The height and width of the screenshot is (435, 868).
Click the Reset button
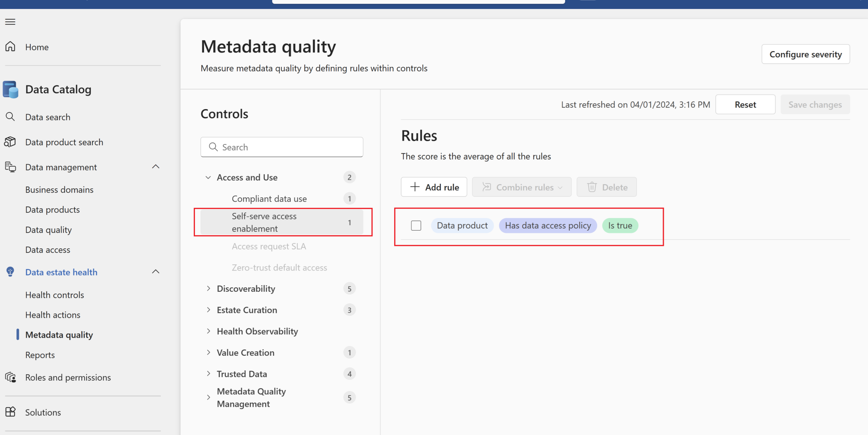click(x=745, y=104)
